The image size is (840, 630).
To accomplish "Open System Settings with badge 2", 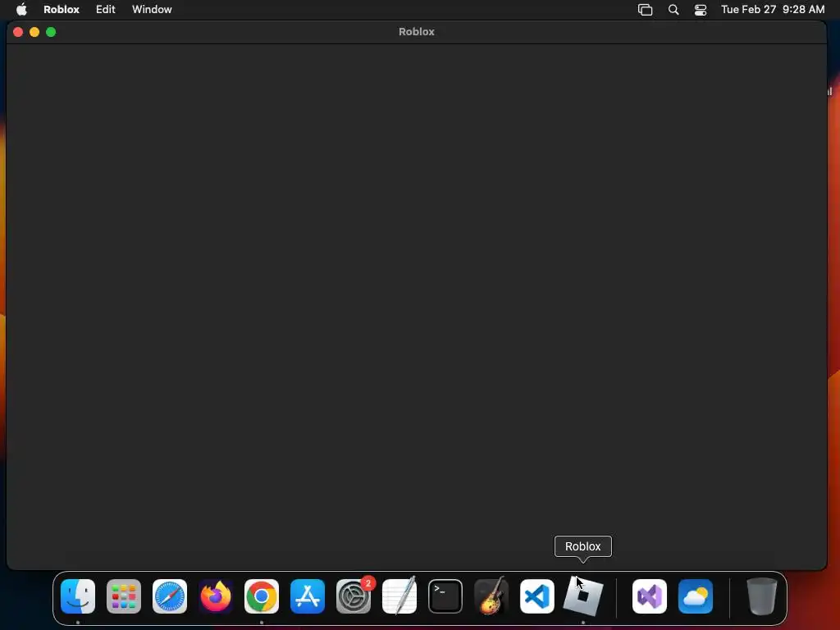I will click(354, 596).
